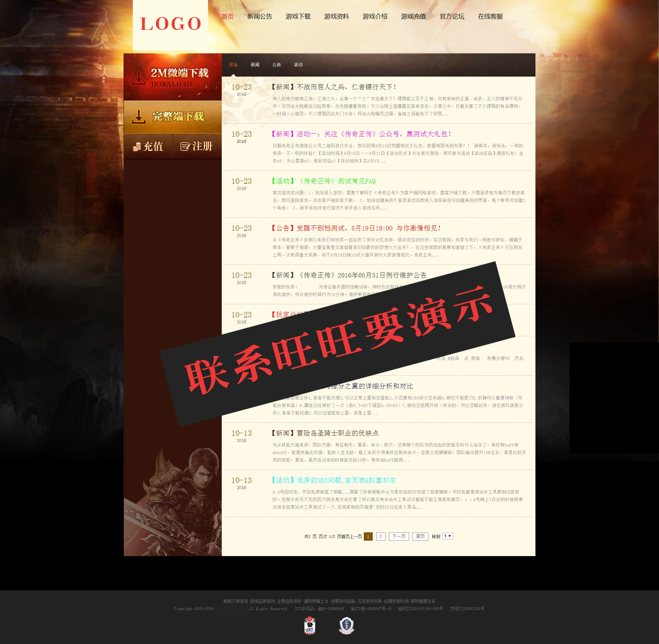Click the blue shield certification icon
The width and height of the screenshot is (659, 644).
coord(346,625)
